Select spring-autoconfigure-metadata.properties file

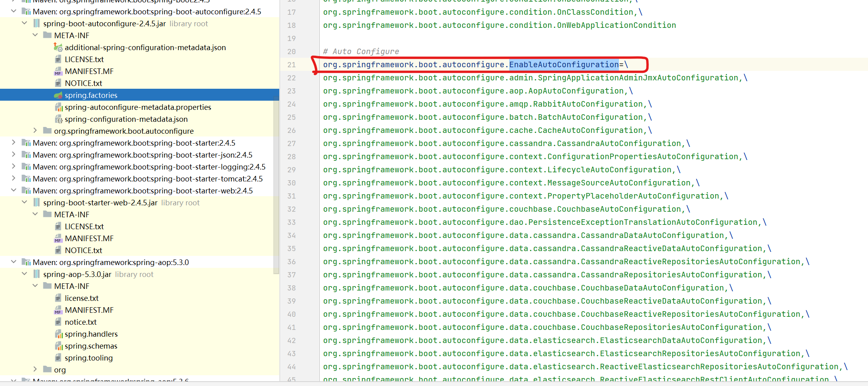click(x=138, y=107)
